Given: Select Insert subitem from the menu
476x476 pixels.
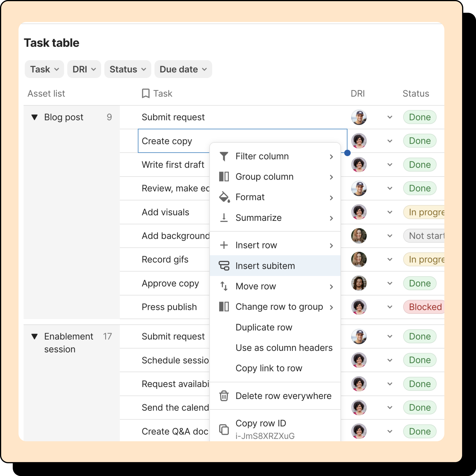Looking at the screenshot, I should [x=265, y=266].
